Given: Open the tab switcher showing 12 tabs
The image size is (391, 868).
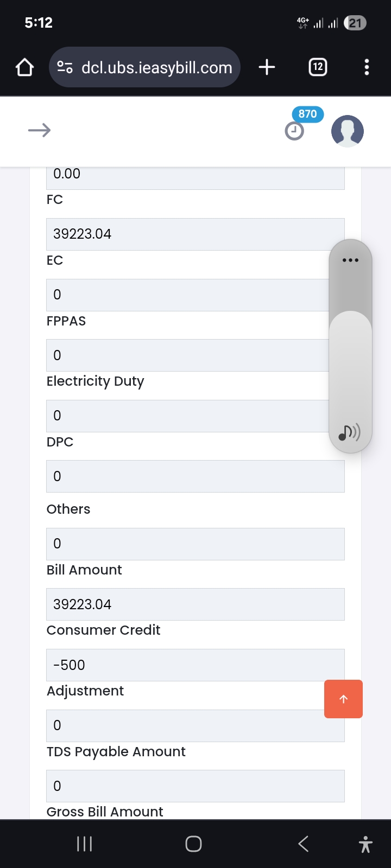Looking at the screenshot, I should coord(318,67).
